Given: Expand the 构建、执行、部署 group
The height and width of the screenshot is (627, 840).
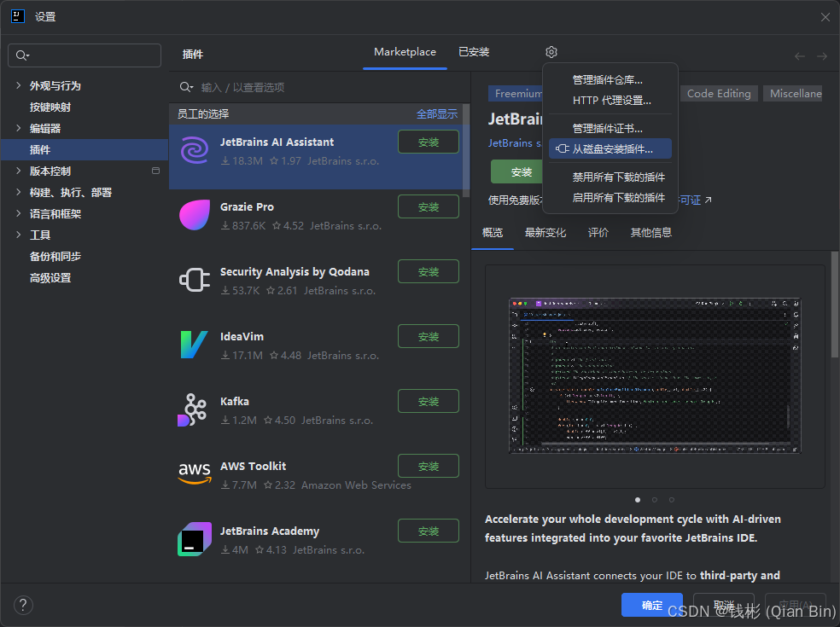Looking at the screenshot, I should pyautogui.click(x=18, y=192).
